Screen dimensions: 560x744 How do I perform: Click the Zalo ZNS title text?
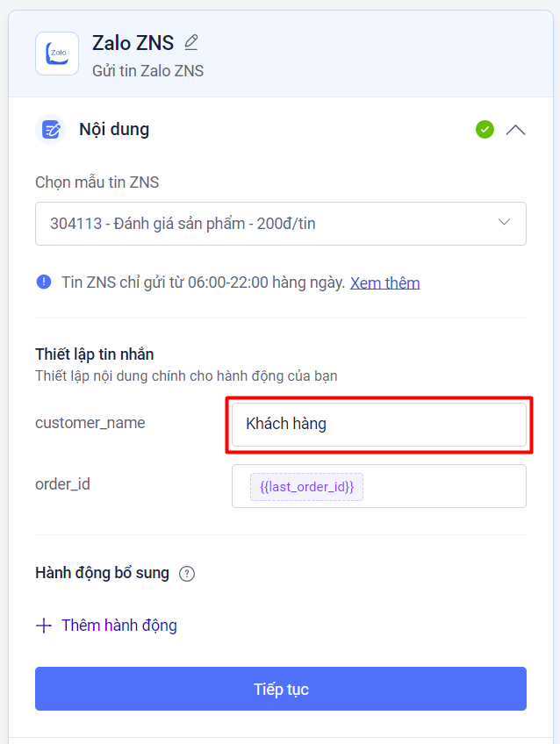[x=133, y=42]
